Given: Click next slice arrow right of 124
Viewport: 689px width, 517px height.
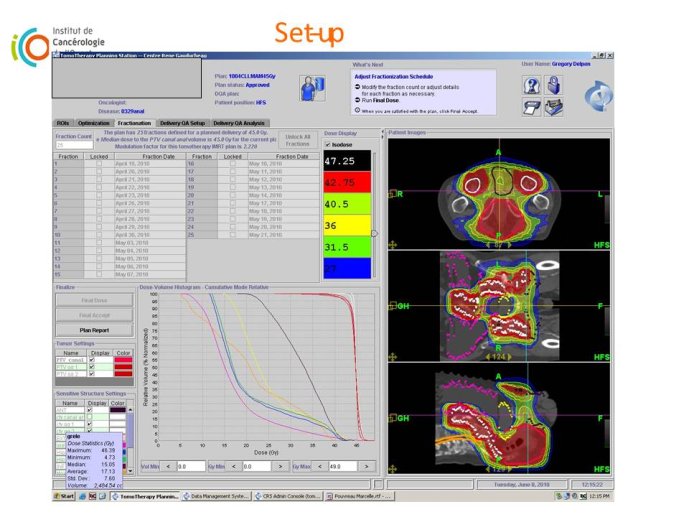Looking at the screenshot, I should (x=510, y=357).
